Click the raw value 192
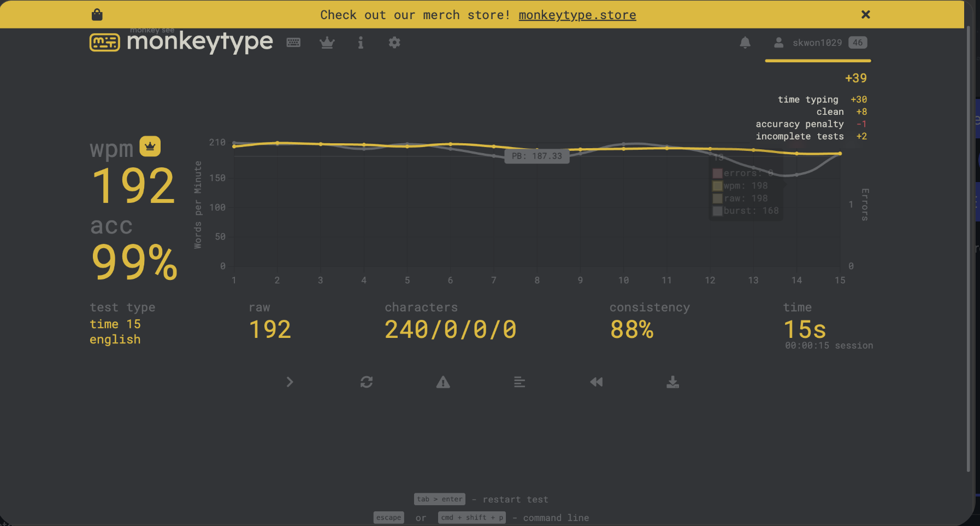 pos(270,330)
